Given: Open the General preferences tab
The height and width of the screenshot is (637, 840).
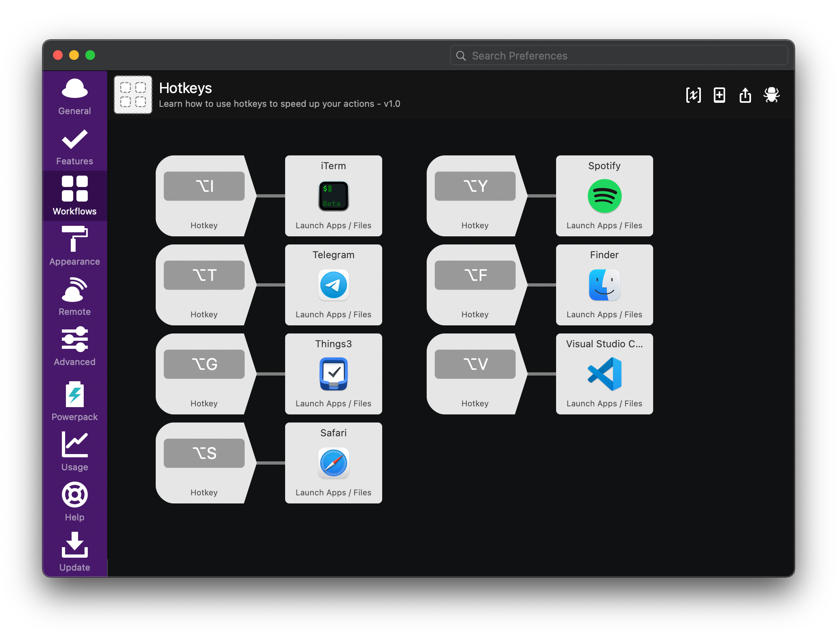Looking at the screenshot, I should click(74, 97).
